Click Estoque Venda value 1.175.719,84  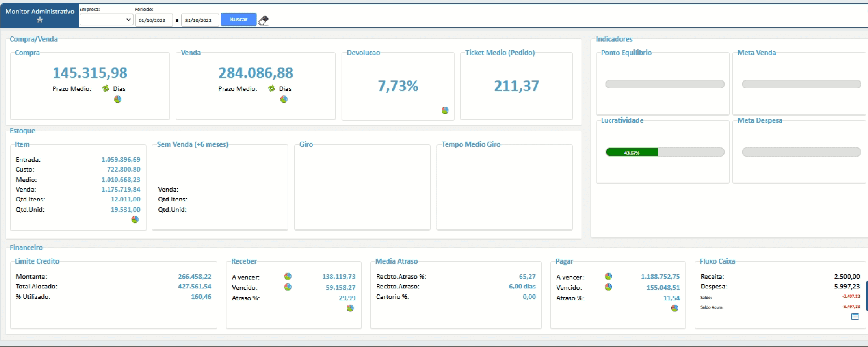pos(121,189)
